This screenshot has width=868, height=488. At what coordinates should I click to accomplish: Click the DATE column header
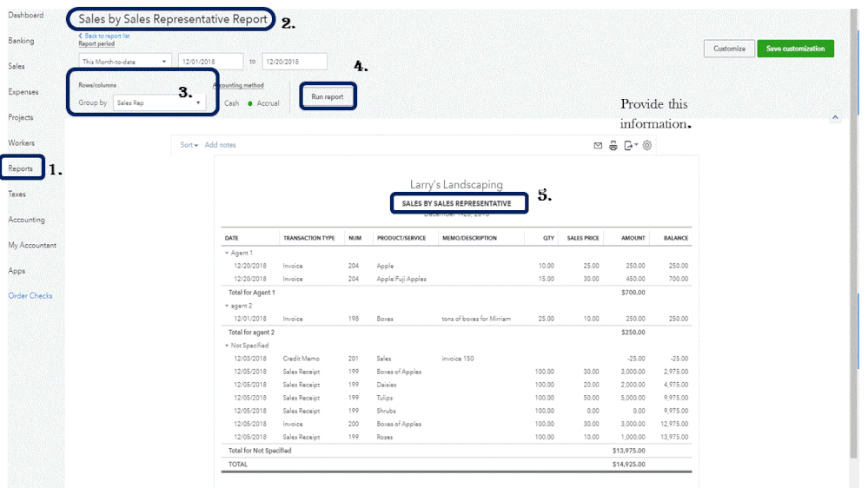[x=231, y=238]
